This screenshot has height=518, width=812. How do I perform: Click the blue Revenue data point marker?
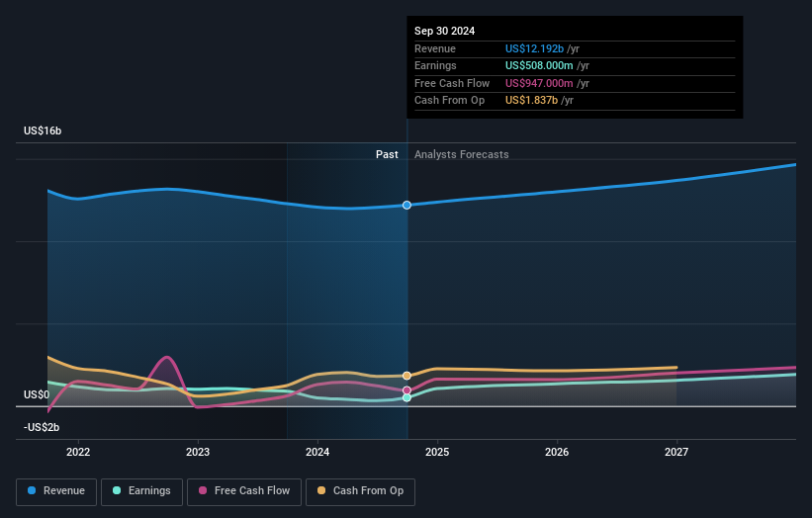pyautogui.click(x=407, y=206)
